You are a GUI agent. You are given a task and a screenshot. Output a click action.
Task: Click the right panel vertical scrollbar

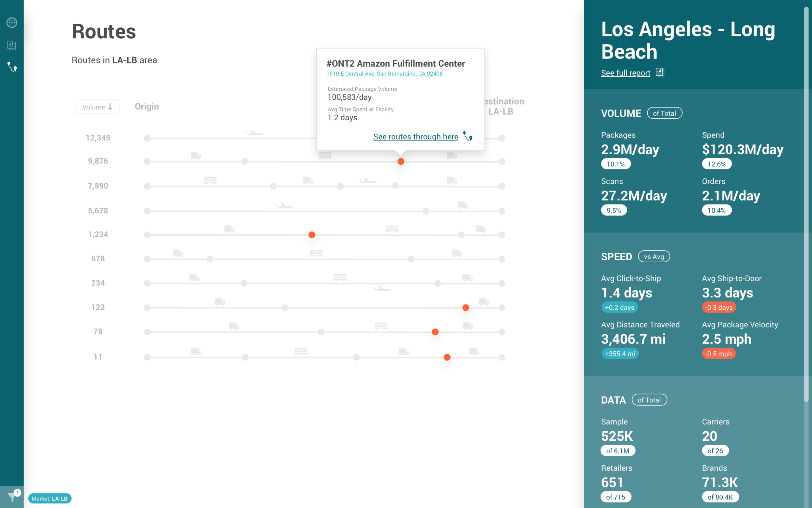806,202
